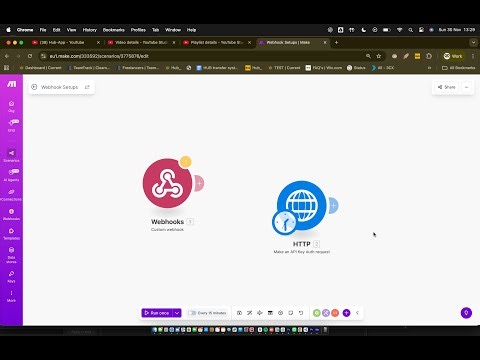Open the History menu
The image size is (480, 360).
pos(90,30)
